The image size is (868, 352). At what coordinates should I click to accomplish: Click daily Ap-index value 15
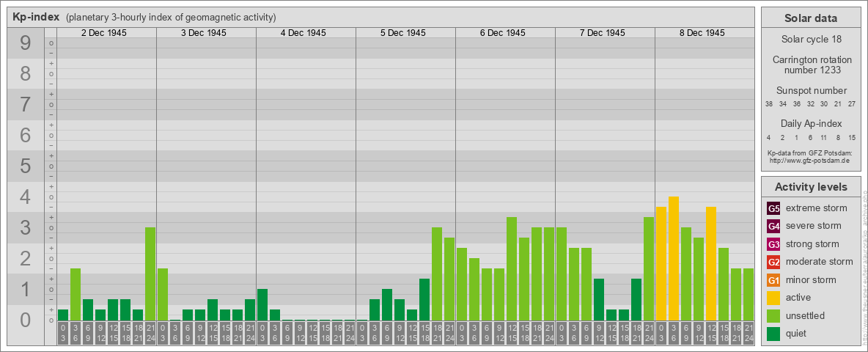click(x=851, y=137)
